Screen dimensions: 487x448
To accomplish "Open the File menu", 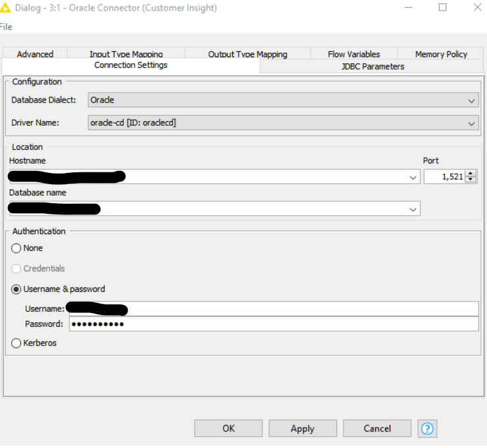I will (x=5, y=27).
